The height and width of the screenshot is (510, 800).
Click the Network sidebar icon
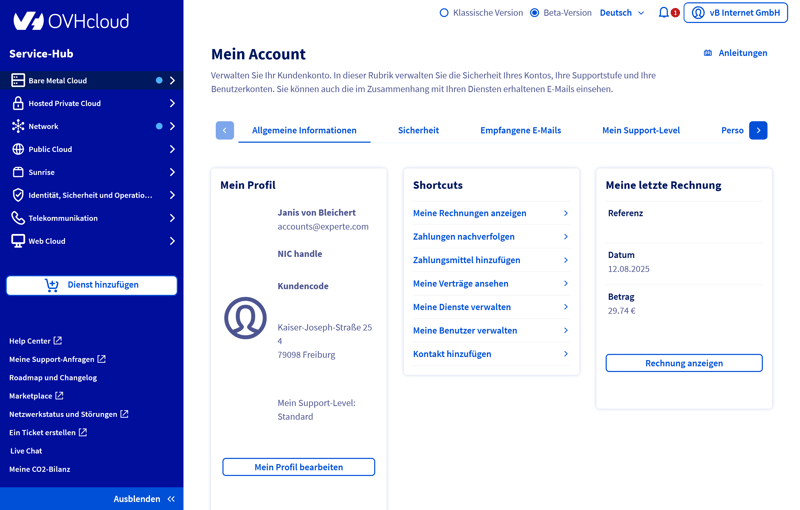[x=18, y=126]
